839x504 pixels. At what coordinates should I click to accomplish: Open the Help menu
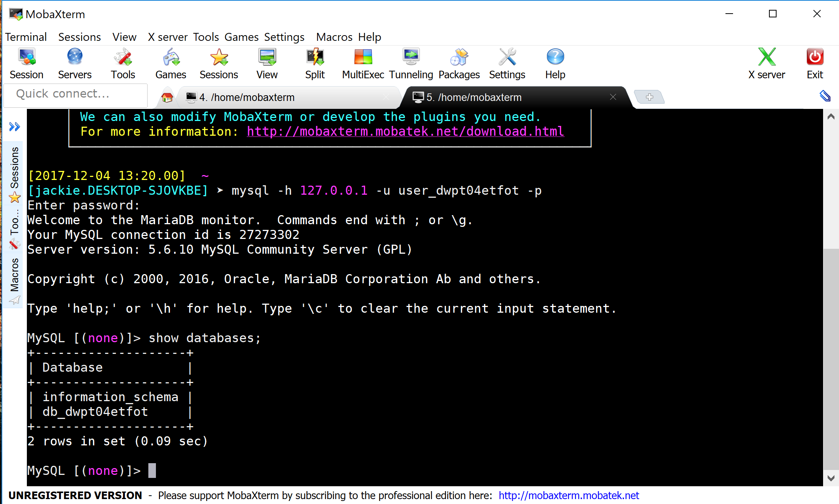coord(370,37)
